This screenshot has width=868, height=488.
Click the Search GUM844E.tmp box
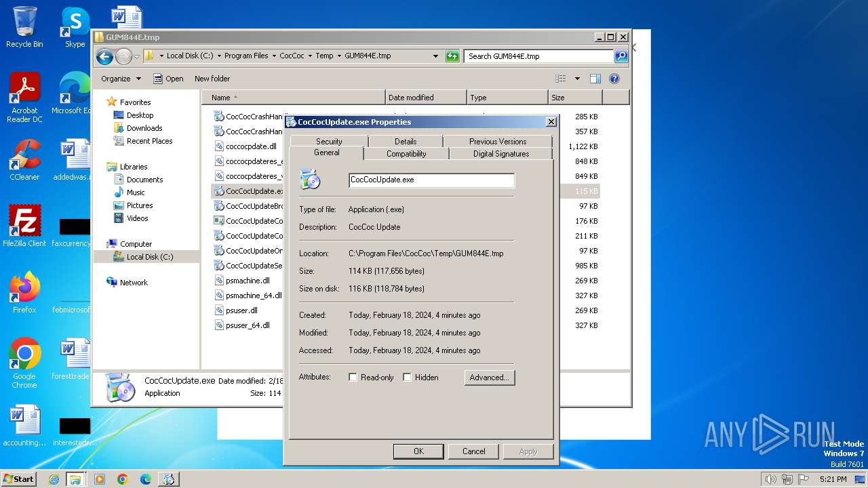coord(538,56)
